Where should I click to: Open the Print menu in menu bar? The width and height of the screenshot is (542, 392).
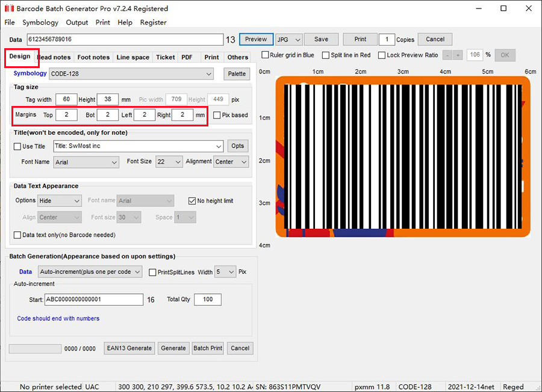(x=102, y=22)
